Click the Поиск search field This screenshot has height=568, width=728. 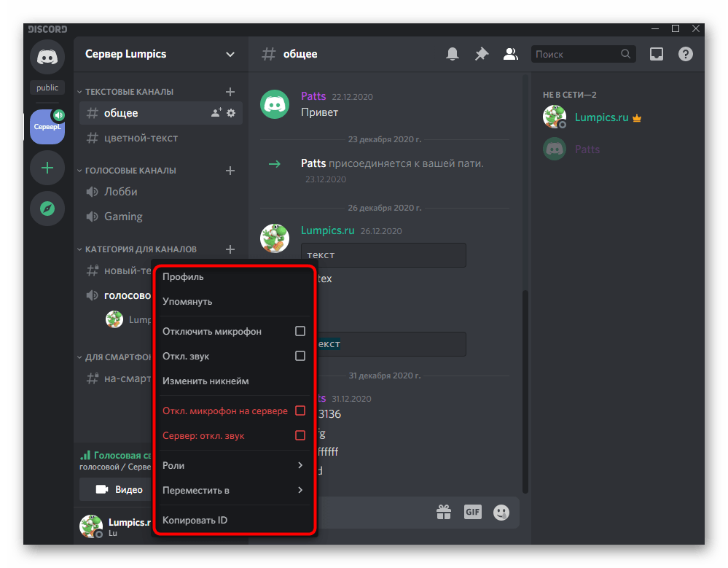point(576,54)
